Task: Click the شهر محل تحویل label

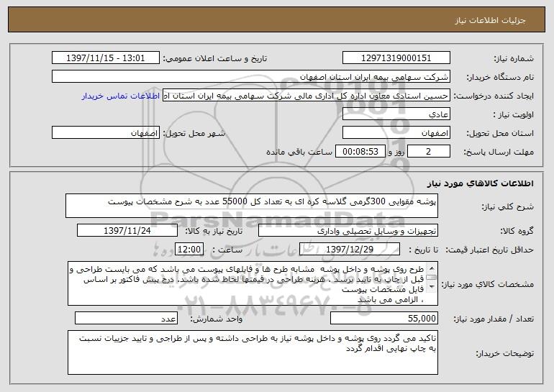Action: click(194, 133)
